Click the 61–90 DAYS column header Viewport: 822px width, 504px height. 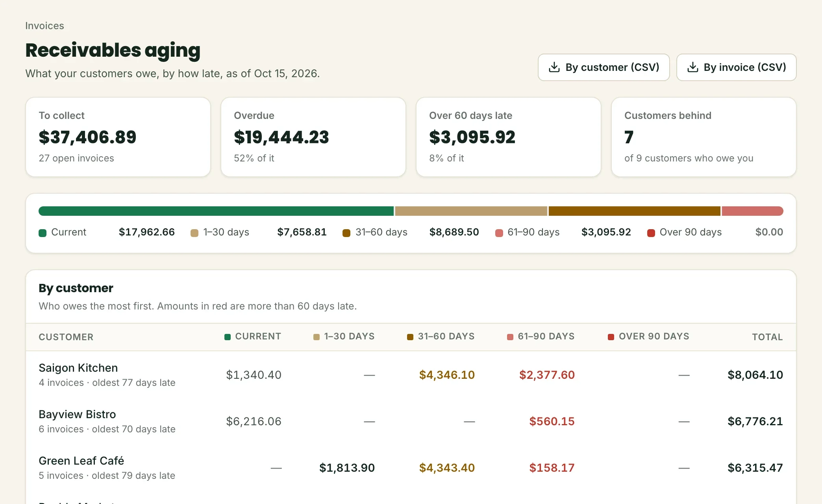click(541, 337)
